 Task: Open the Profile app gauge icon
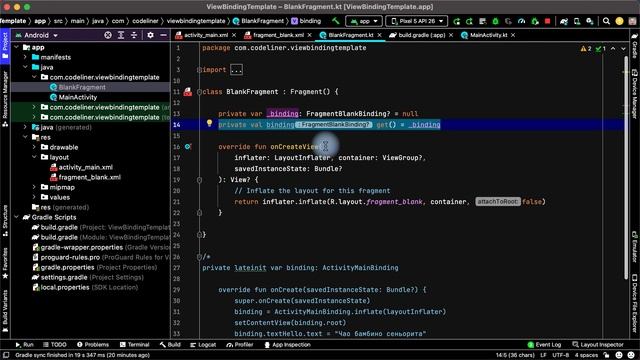coord(521,21)
